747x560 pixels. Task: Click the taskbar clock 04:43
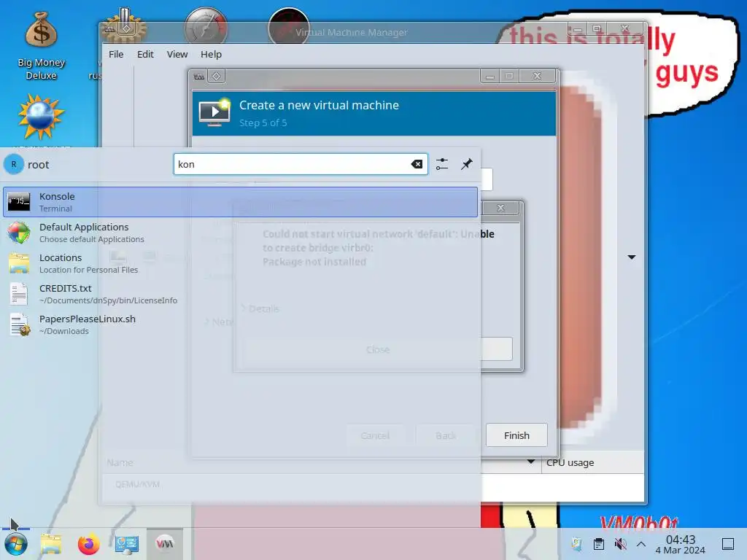click(x=681, y=544)
